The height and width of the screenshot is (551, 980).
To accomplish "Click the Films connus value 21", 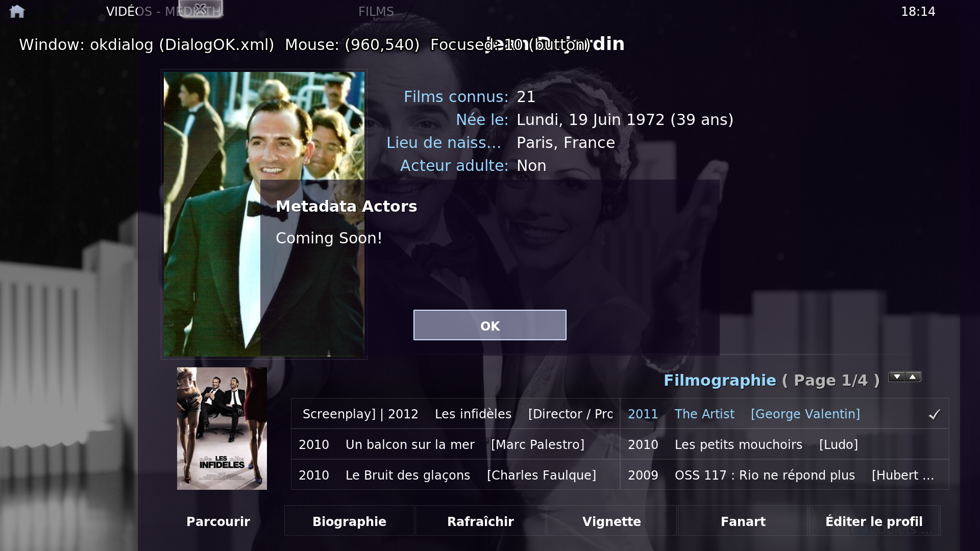I will click(526, 97).
